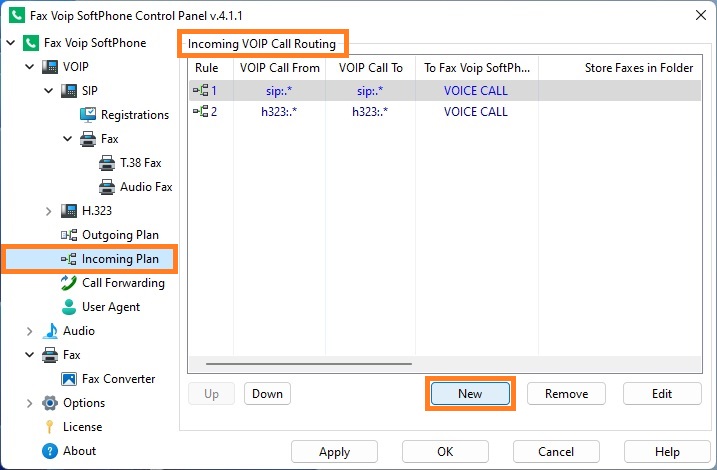717x470 pixels.
Task: Click the T.38 Fax printer icon
Action: tap(107, 163)
